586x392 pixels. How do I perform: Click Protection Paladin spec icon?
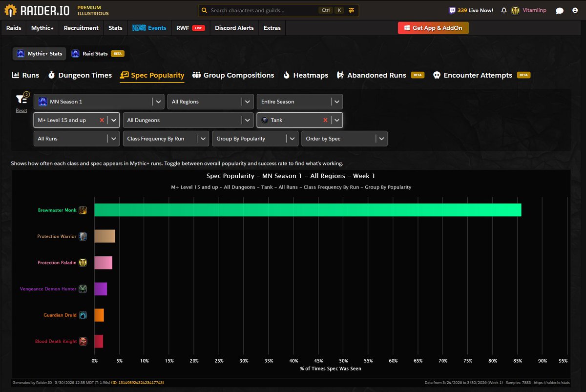[84, 263]
